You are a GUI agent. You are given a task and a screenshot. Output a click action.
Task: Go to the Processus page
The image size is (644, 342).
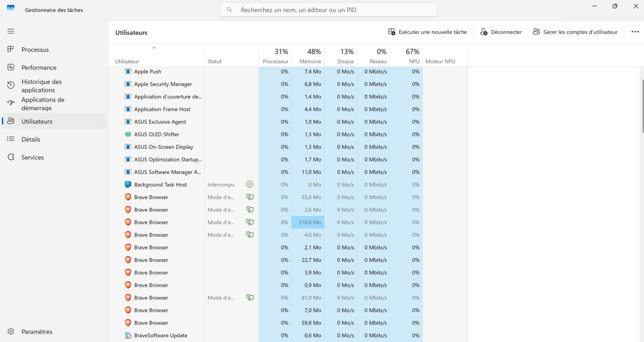pyautogui.click(x=54, y=50)
